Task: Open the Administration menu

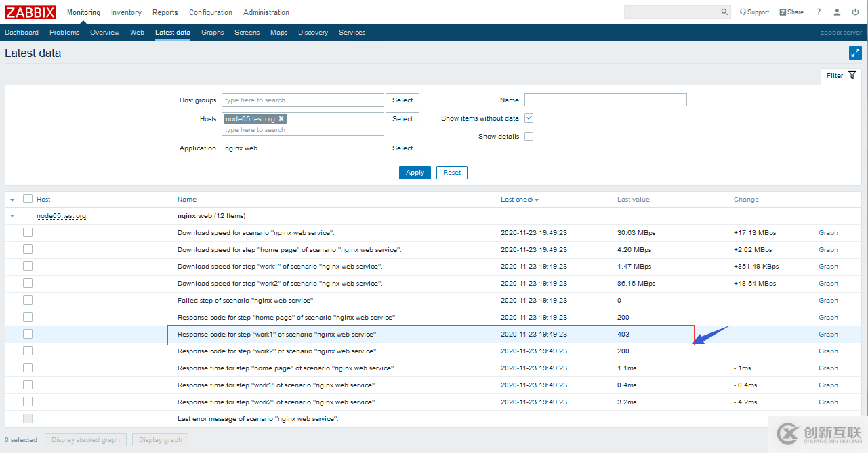Action: tap(266, 12)
